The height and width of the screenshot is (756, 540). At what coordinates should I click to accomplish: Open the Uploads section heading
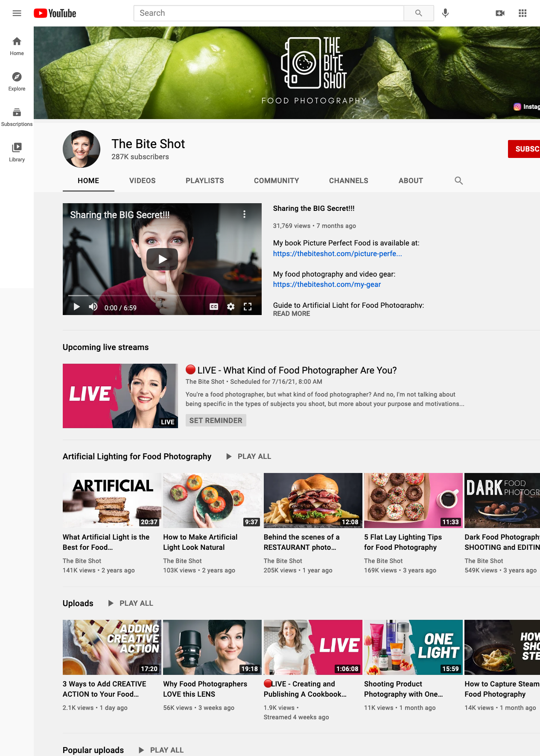point(78,603)
